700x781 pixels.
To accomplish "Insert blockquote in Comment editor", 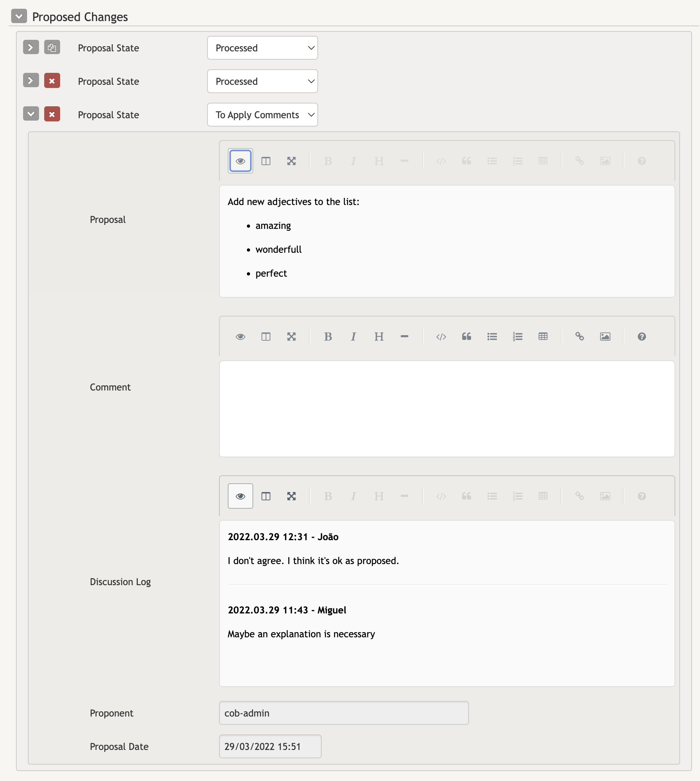I will pyautogui.click(x=467, y=336).
